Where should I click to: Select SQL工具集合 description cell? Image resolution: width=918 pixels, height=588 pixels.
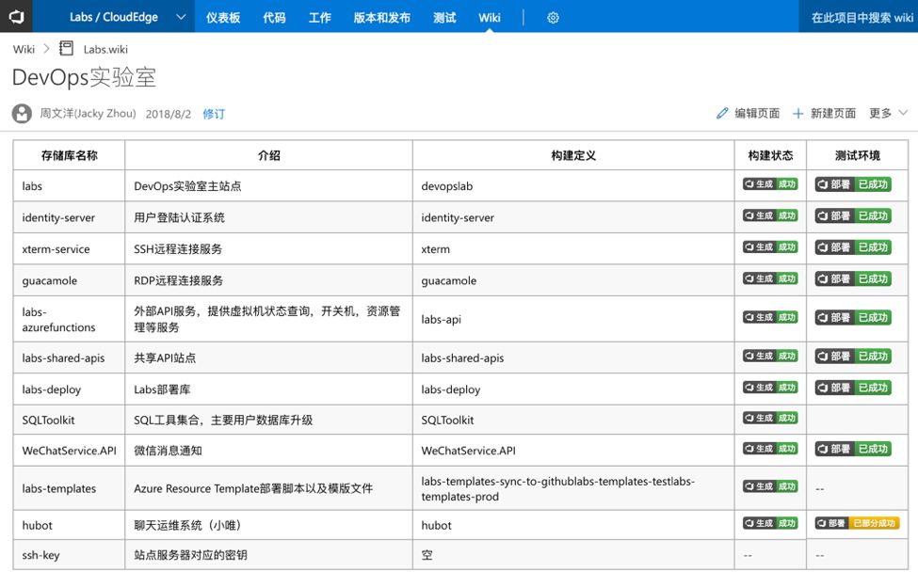click(268, 420)
